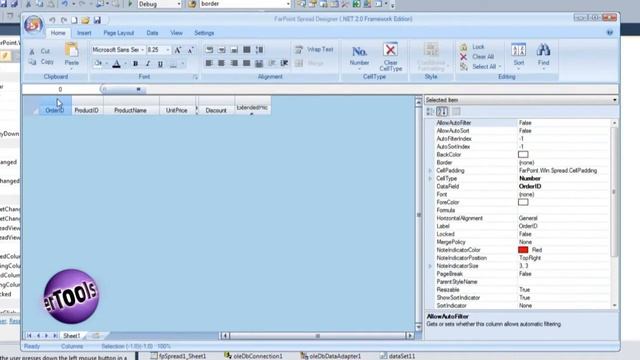Open the font size dropdown
This screenshot has height=360, width=640.
pos(168,50)
